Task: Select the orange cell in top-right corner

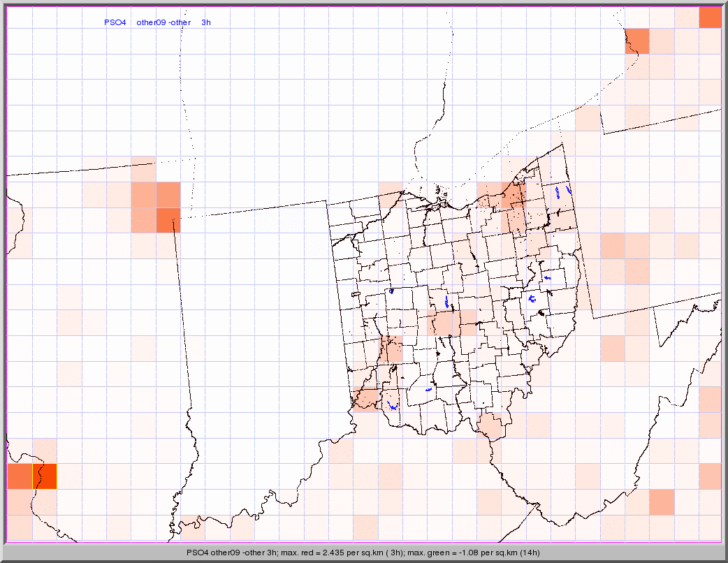Action: coord(709,17)
